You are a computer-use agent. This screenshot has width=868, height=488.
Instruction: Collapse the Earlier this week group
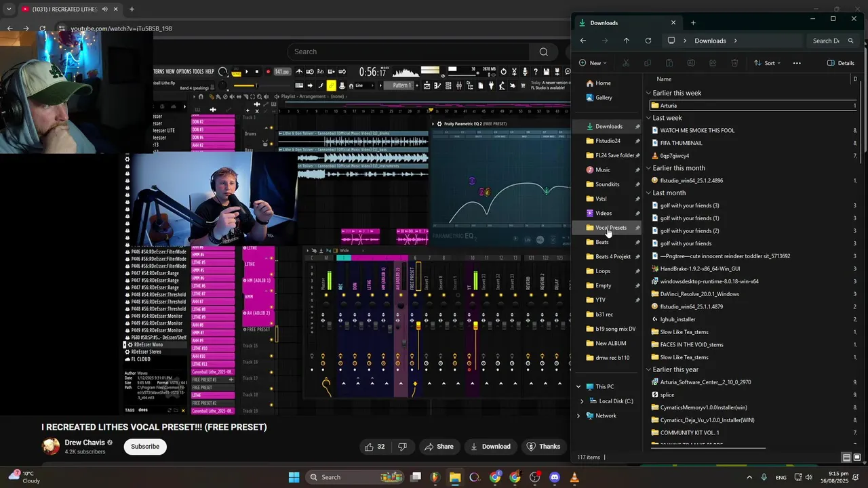(648, 93)
